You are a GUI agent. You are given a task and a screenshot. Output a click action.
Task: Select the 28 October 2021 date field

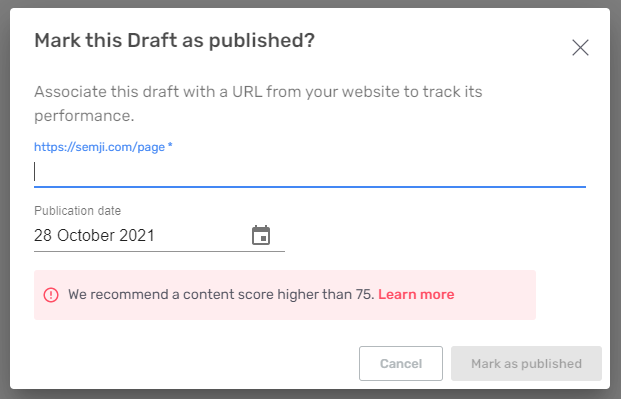click(159, 235)
